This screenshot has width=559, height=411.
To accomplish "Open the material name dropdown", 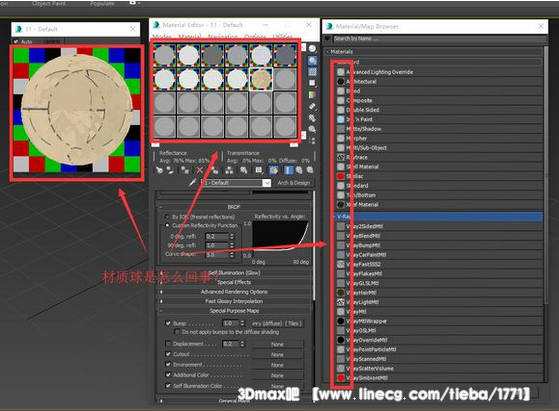I will [267, 183].
